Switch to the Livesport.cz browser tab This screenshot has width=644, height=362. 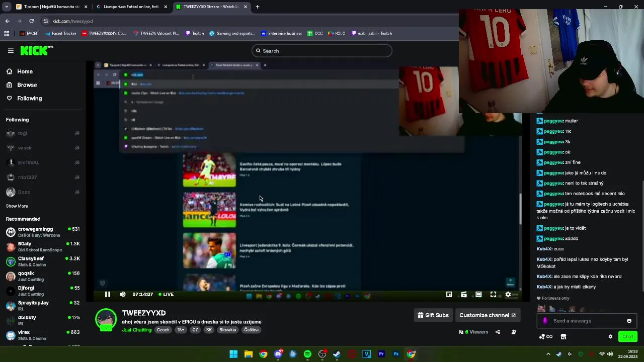(132, 7)
